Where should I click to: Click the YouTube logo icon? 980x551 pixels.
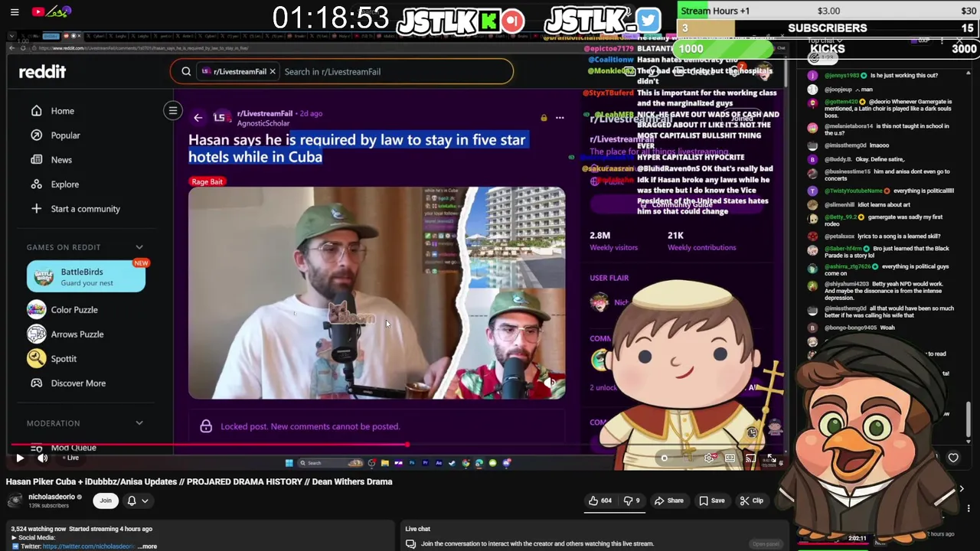(38, 11)
